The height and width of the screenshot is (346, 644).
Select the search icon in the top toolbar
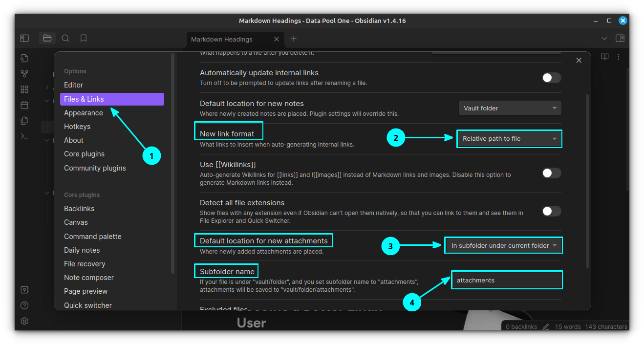[x=65, y=38]
